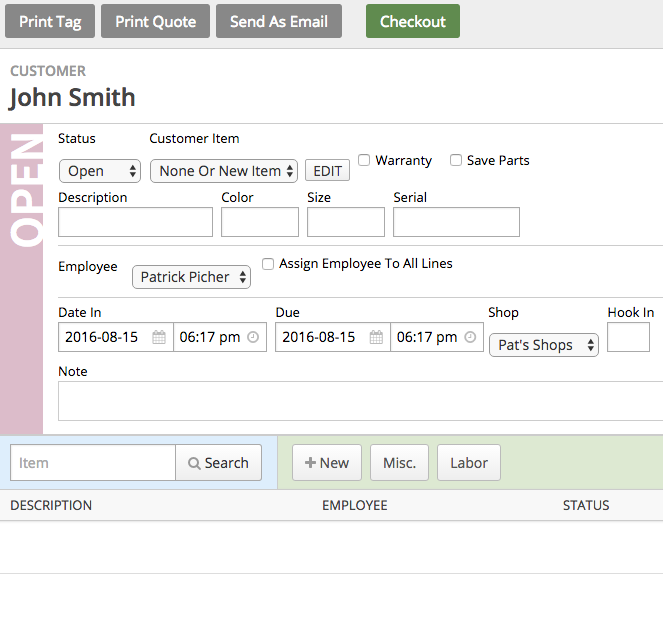Open the Due date calendar picker icon
The image size is (663, 639).
point(376,337)
